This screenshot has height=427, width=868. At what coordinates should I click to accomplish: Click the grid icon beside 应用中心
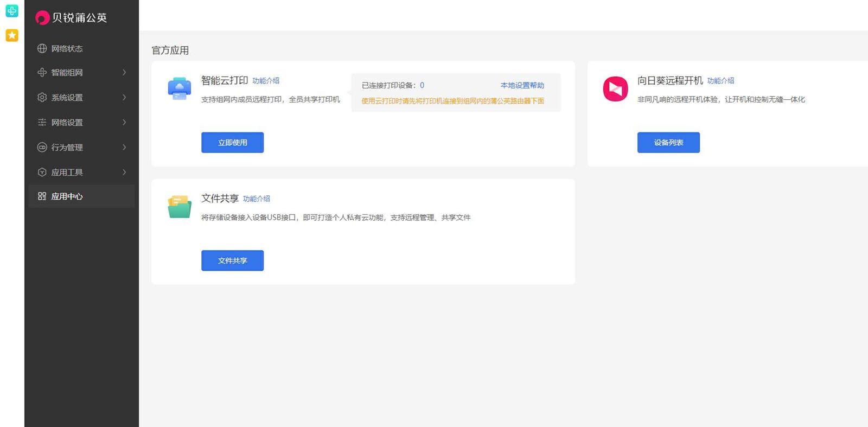(42, 196)
